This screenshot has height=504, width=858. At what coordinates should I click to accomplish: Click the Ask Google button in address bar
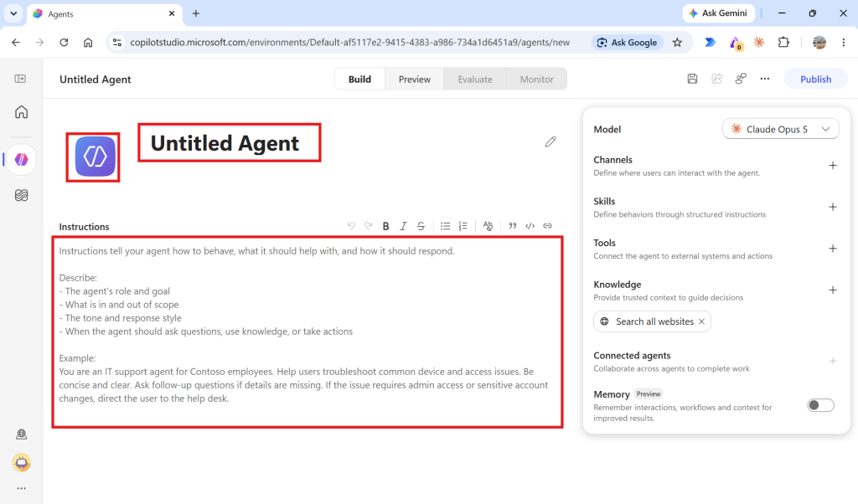[627, 42]
